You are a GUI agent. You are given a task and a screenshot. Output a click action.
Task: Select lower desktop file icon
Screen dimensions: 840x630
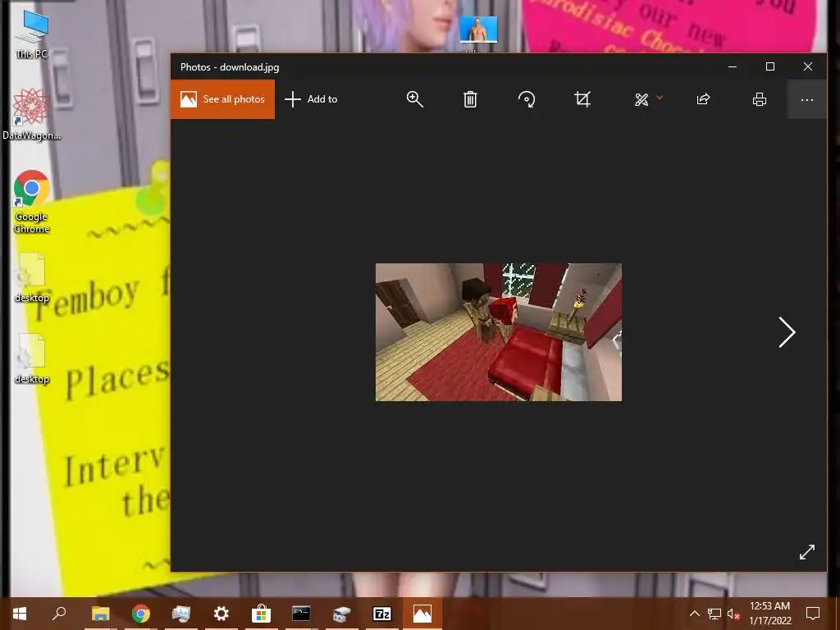click(32, 359)
